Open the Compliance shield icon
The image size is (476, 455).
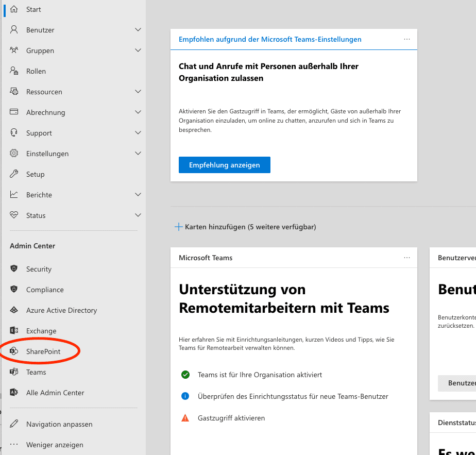(x=14, y=290)
